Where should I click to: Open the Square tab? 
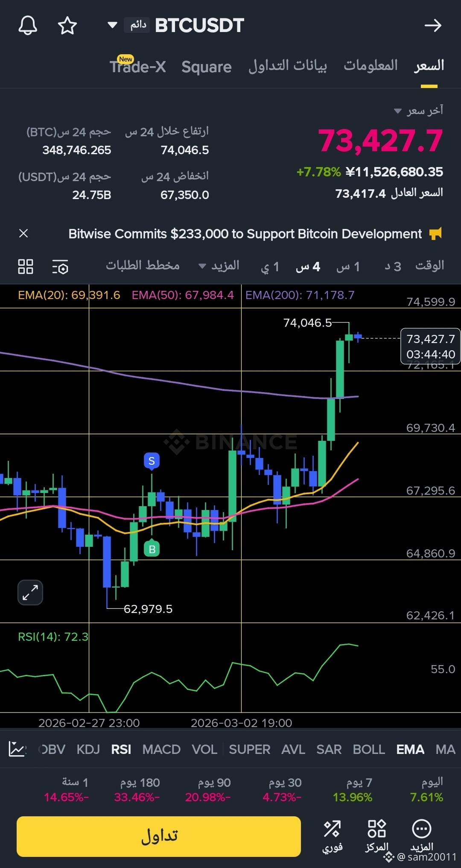(207, 67)
